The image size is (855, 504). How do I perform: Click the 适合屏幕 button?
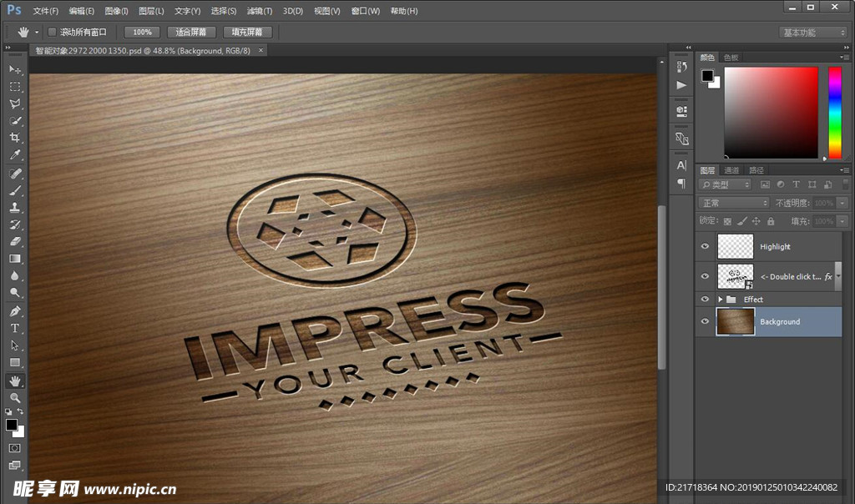pos(191,33)
